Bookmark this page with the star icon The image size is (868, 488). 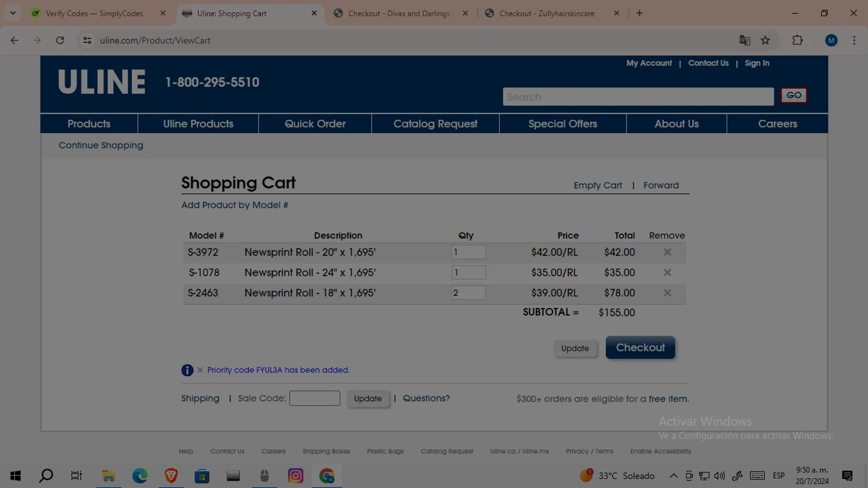coord(766,41)
